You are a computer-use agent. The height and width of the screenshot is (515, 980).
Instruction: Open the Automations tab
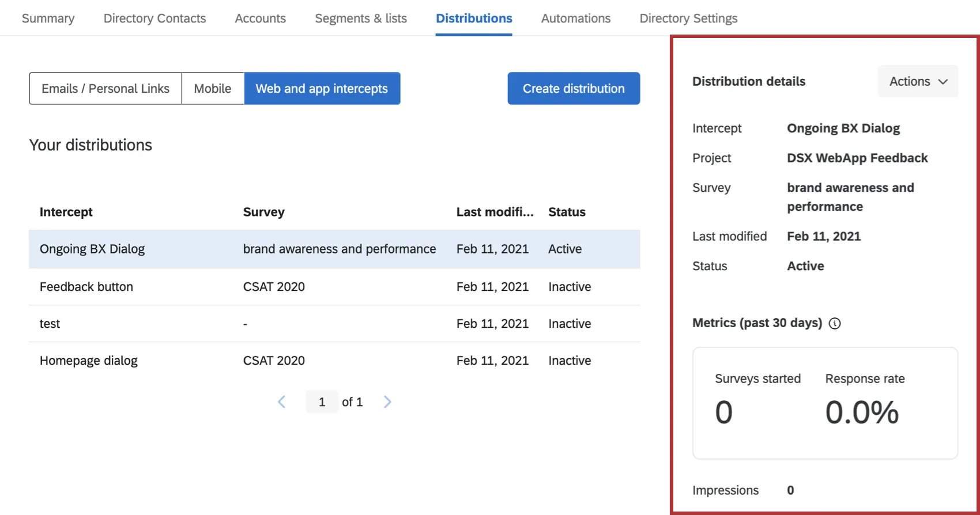(575, 18)
